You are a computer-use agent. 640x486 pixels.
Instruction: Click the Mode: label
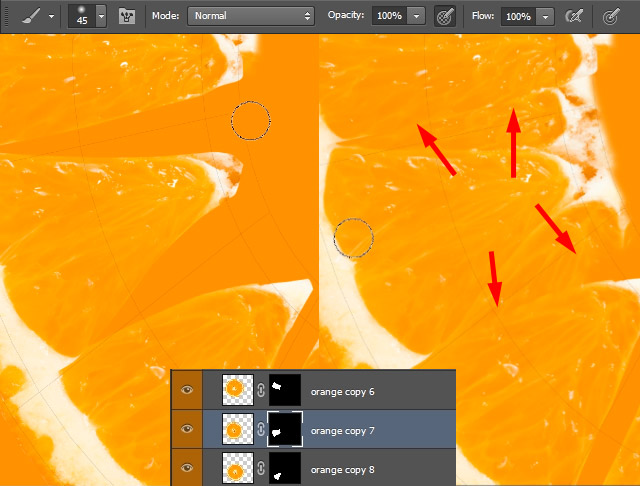coord(165,16)
